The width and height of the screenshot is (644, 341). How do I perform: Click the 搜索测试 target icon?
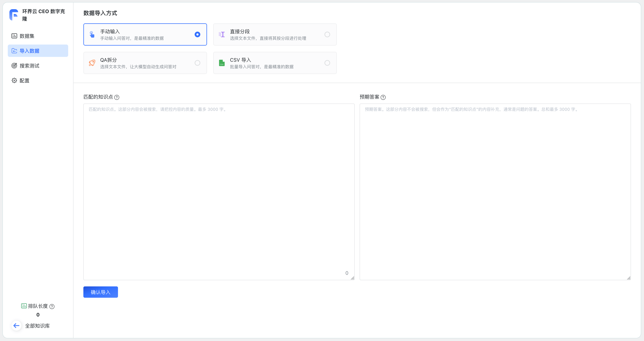[14, 66]
